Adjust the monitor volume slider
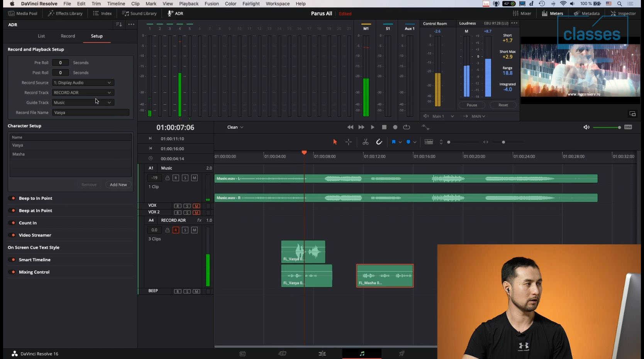Viewport: 644px width, 359px height. [607, 128]
